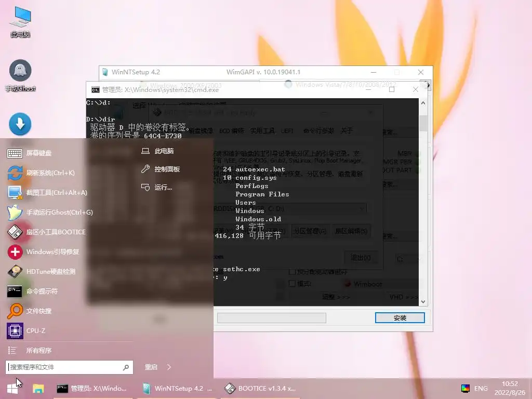The height and width of the screenshot is (399, 532).
Task: Click the blue download arrow desktop icon
Action: click(x=20, y=124)
